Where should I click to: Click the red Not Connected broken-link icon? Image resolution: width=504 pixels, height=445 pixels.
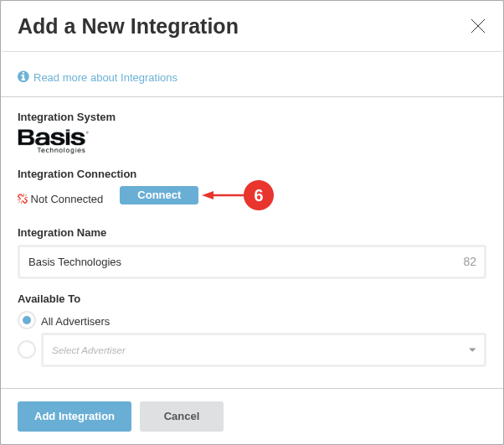tap(23, 199)
